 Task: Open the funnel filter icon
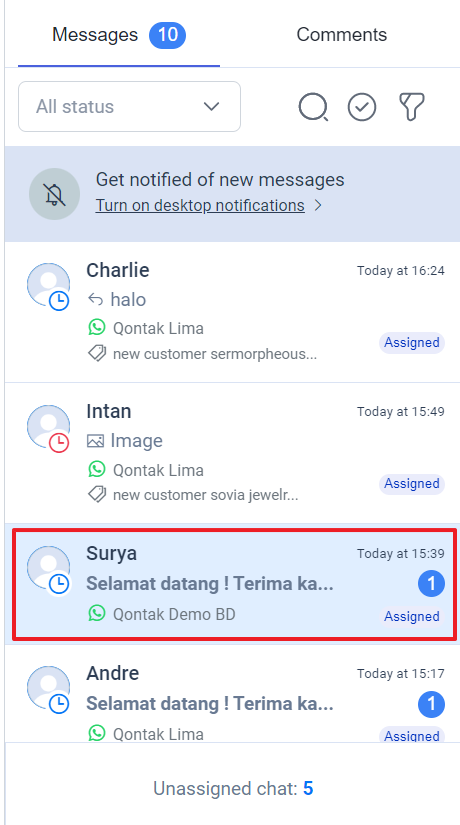(x=412, y=107)
